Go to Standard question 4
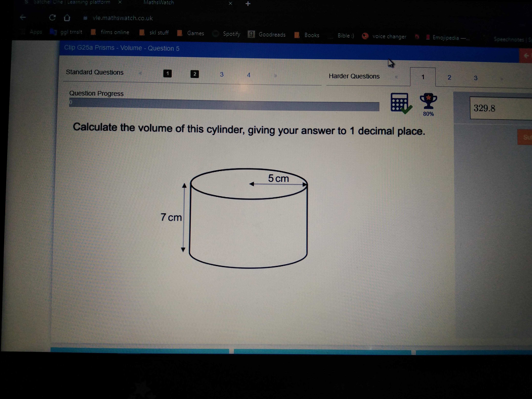The width and height of the screenshot is (532, 399). (249, 75)
